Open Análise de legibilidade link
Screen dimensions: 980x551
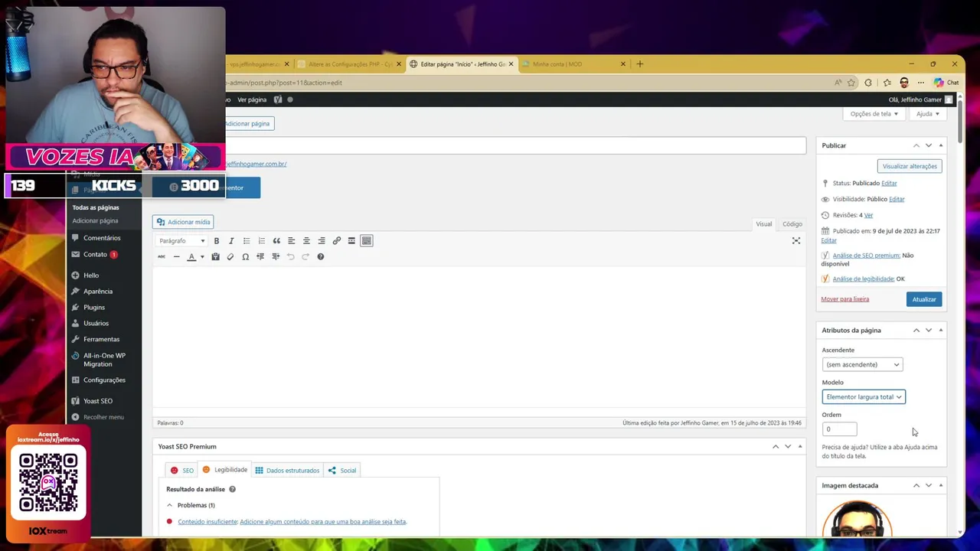coord(863,279)
